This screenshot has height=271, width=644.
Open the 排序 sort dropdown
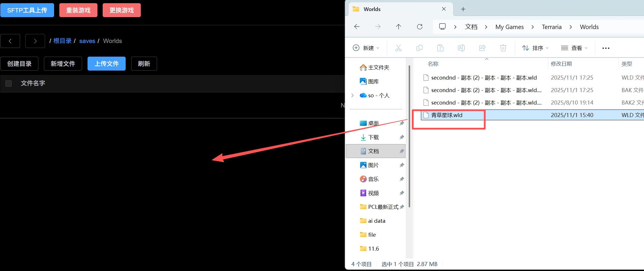point(535,48)
